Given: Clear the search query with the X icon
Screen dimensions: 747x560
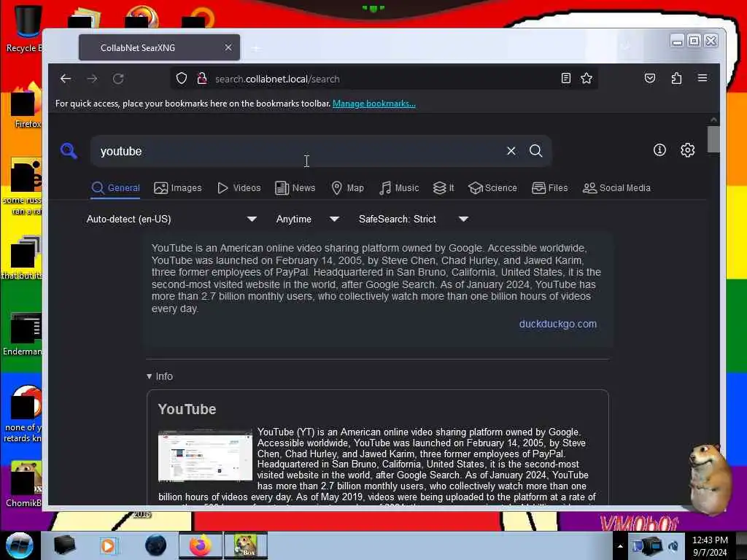Looking at the screenshot, I should [x=511, y=151].
